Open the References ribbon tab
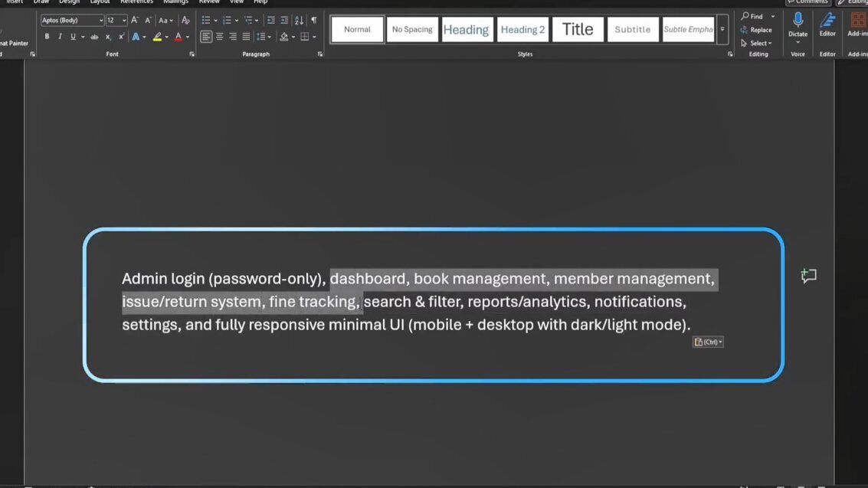The width and height of the screenshot is (868, 488). click(x=136, y=2)
